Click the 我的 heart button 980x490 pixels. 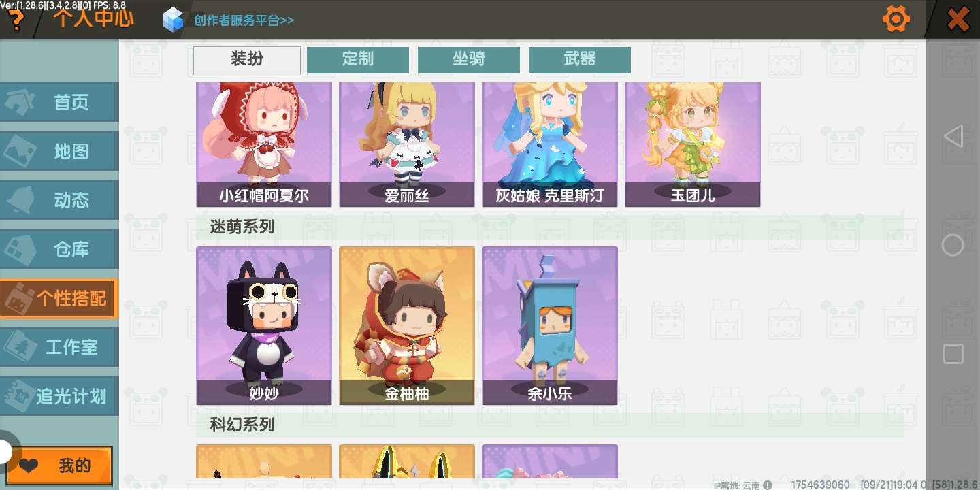[x=60, y=466]
